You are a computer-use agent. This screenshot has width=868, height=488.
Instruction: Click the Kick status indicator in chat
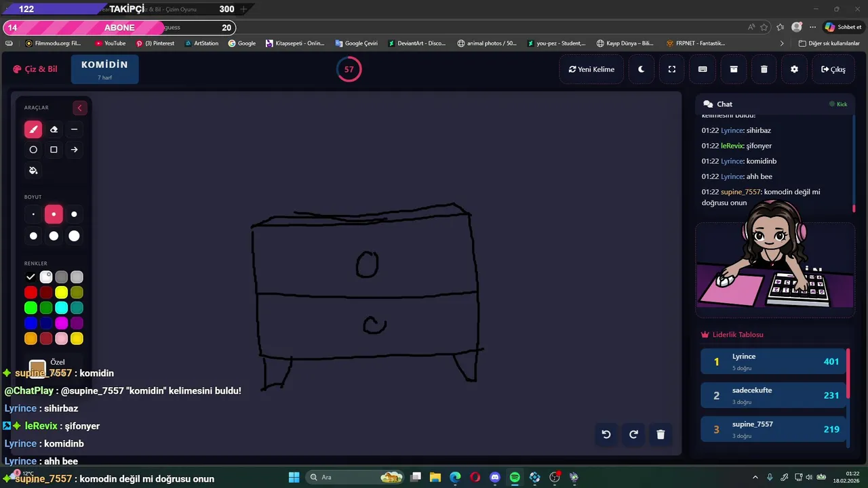pyautogui.click(x=838, y=104)
